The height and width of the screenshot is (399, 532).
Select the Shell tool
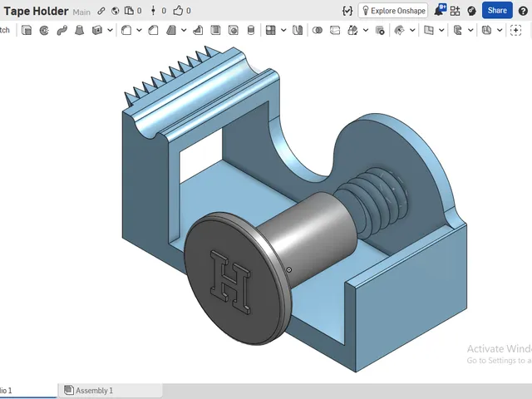coord(215,31)
